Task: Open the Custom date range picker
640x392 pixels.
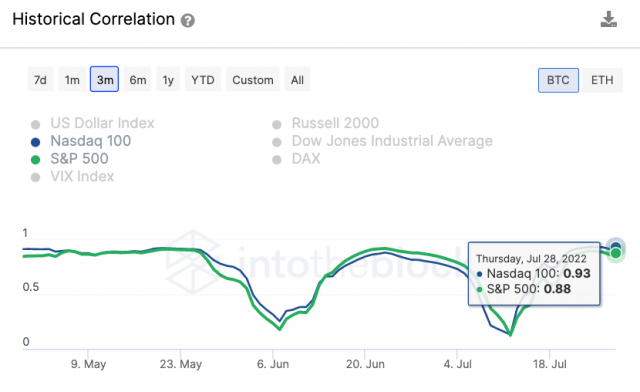Action: coord(253,79)
